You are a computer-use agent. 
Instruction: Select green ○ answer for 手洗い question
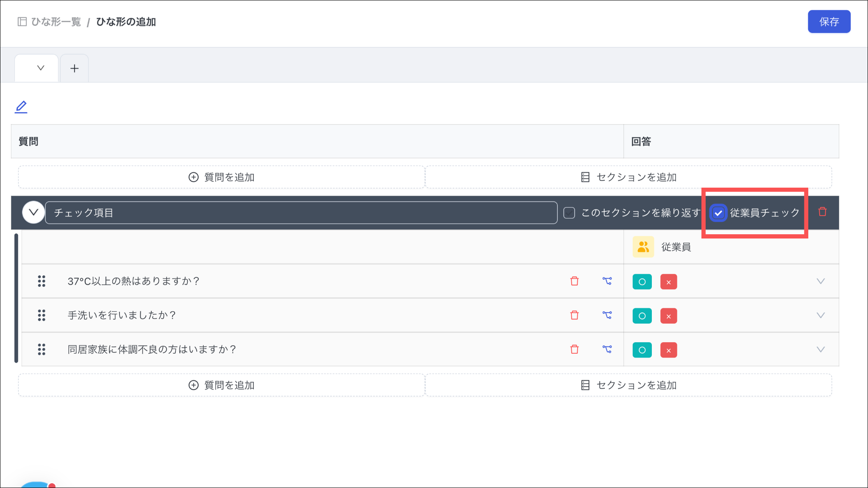point(642,316)
